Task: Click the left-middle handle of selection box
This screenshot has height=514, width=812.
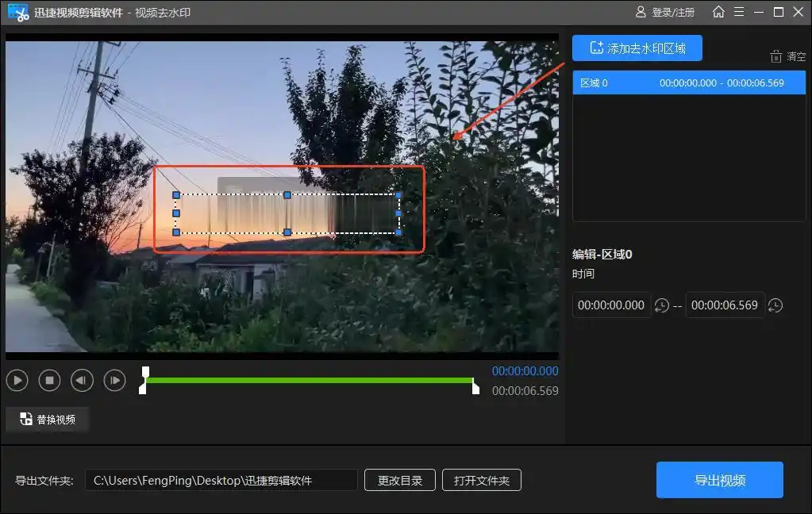Action: point(176,213)
